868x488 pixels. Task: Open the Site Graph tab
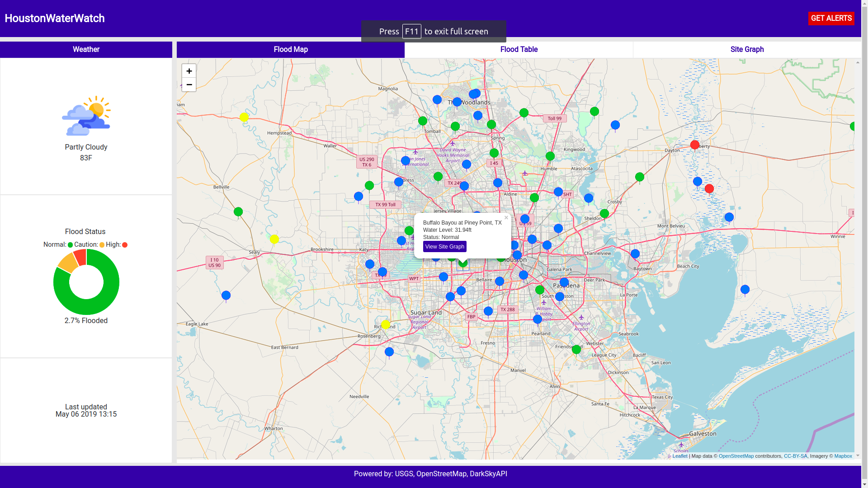pyautogui.click(x=747, y=50)
